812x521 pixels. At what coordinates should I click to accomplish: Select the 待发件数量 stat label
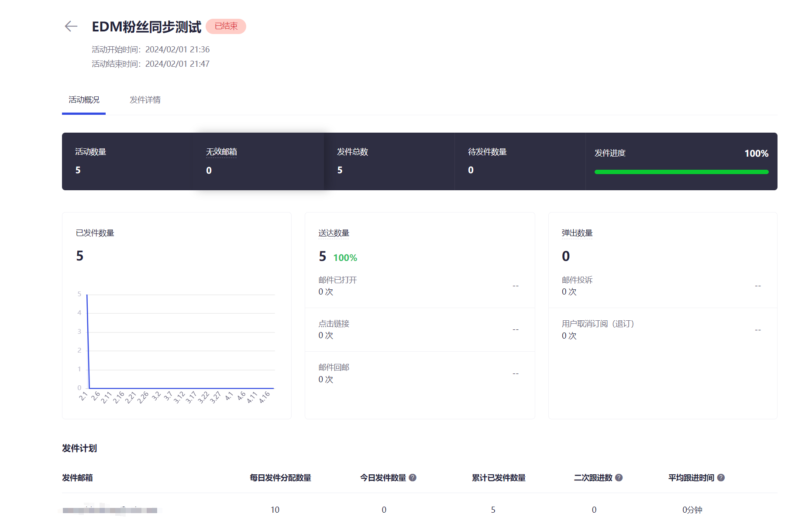point(487,152)
